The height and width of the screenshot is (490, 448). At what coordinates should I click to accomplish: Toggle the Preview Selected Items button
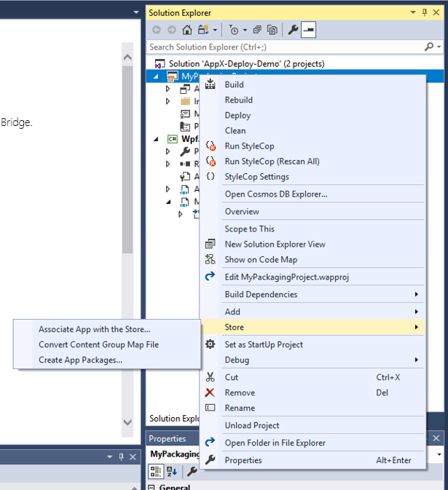click(x=309, y=30)
